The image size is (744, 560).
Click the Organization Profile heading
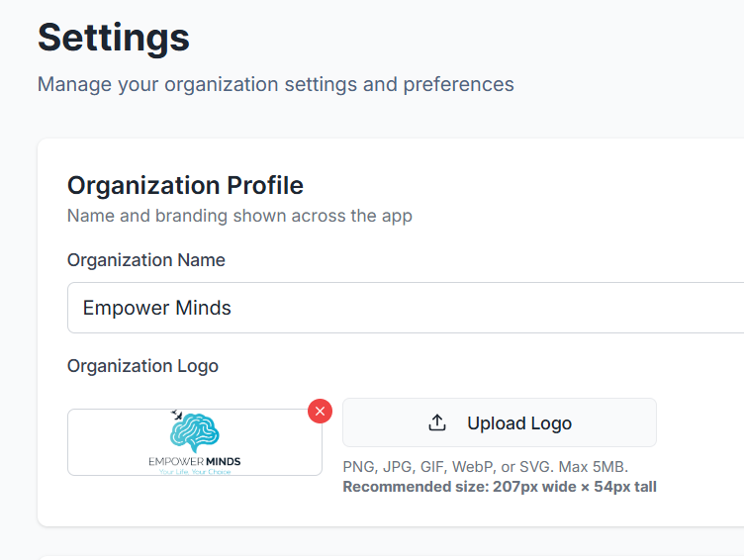(185, 185)
